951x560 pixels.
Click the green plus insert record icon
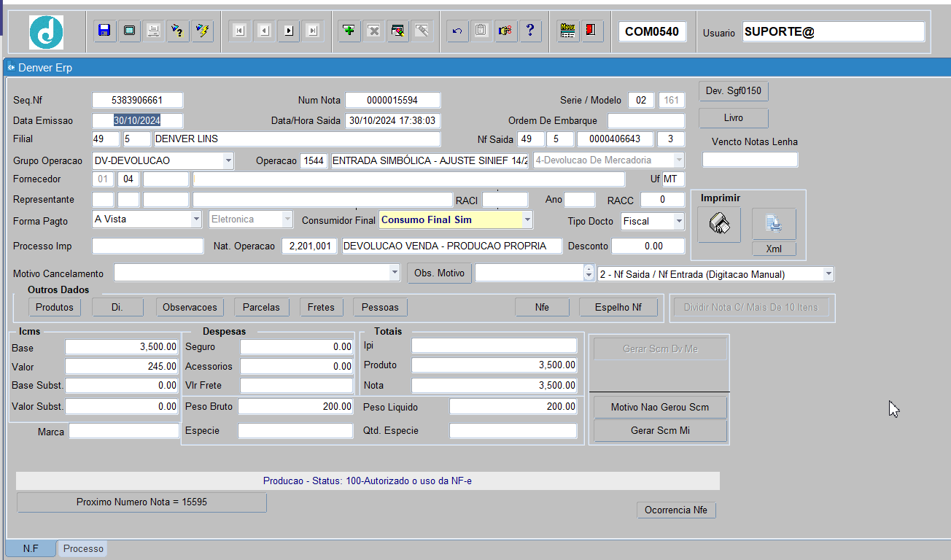click(x=349, y=31)
